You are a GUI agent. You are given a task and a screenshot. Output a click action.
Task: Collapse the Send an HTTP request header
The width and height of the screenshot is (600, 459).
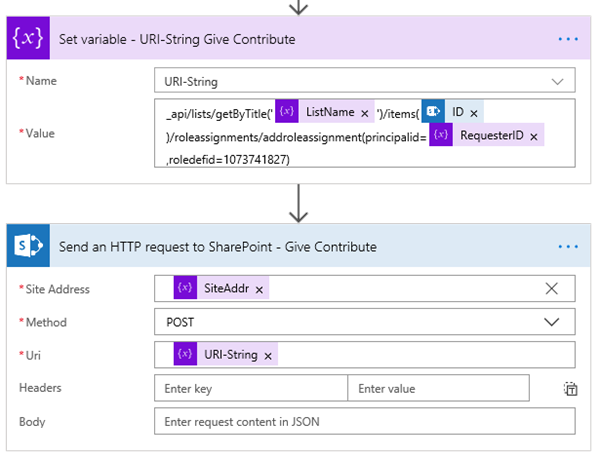pos(298,246)
